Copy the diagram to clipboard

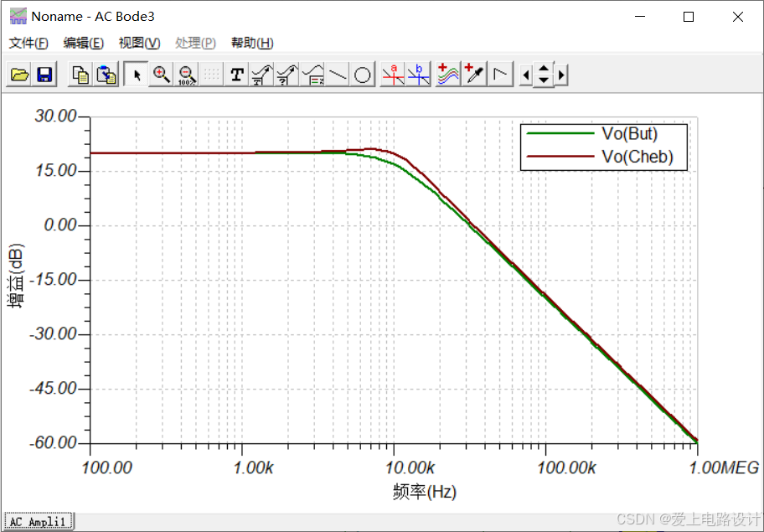[80, 75]
